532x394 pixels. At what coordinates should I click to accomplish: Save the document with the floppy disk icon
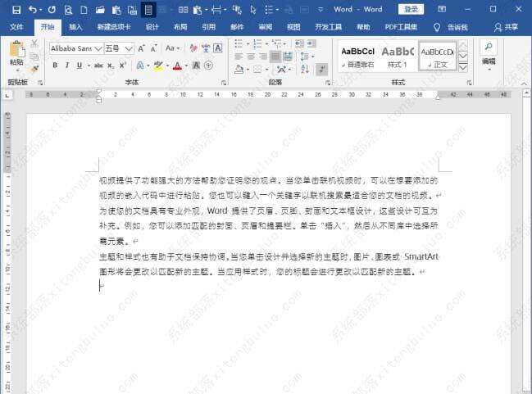point(16,10)
